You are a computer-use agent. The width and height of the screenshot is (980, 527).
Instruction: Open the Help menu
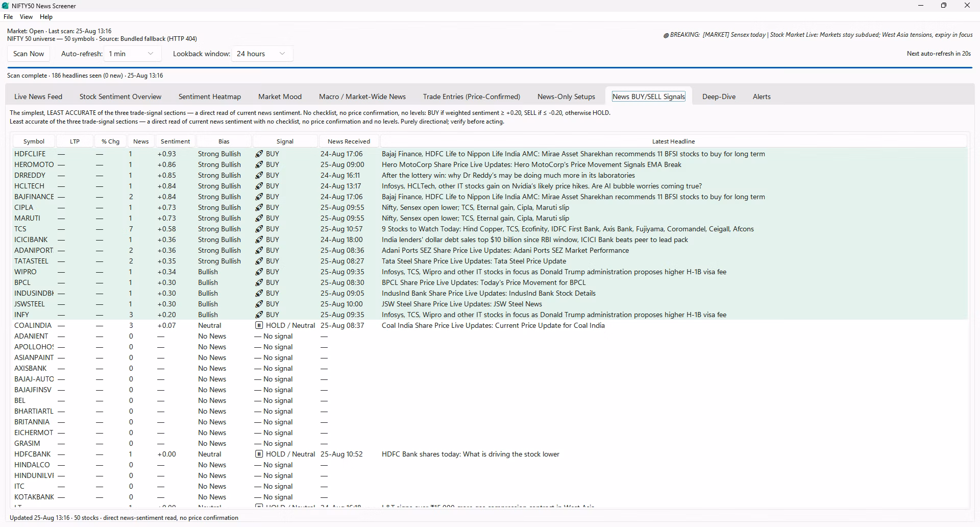tap(46, 17)
